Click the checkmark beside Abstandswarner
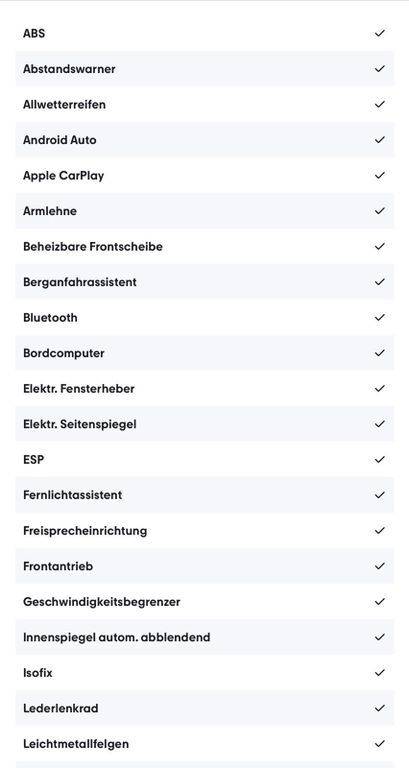The image size is (409, 768). click(380, 69)
